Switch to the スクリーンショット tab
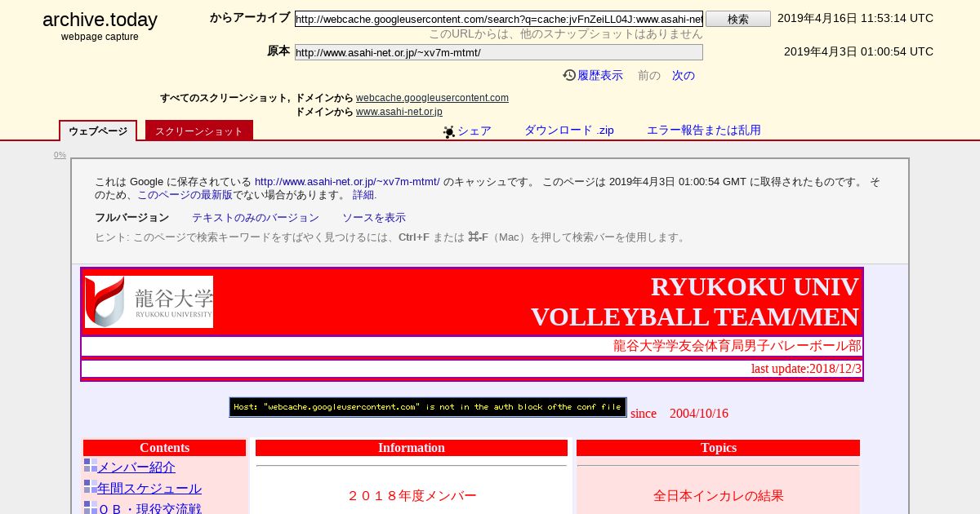This screenshot has width=980, height=514. pos(199,131)
